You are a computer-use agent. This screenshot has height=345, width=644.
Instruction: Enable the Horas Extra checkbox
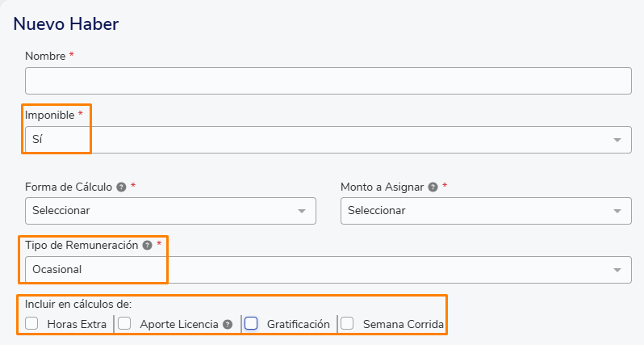tap(31, 323)
